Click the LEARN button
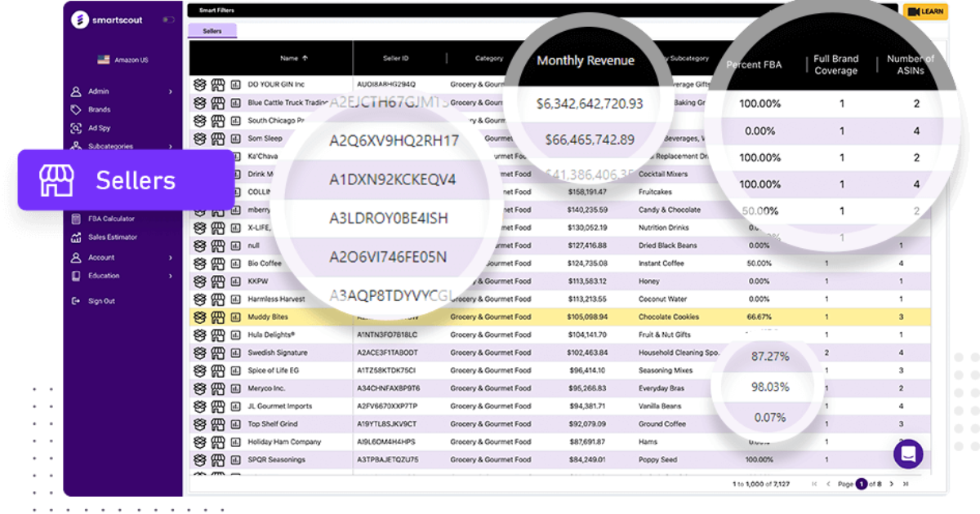The height and width of the screenshot is (514, 980). click(925, 11)
